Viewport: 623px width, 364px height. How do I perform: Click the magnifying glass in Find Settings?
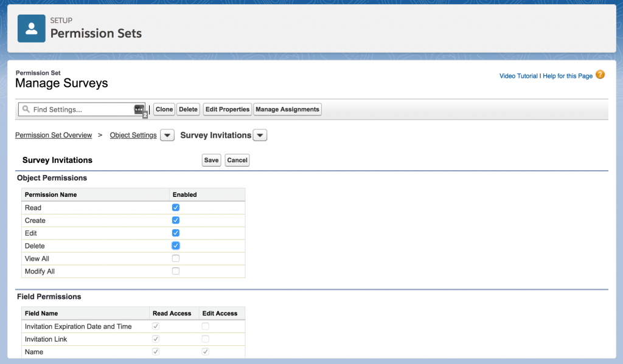click(27, 109)
